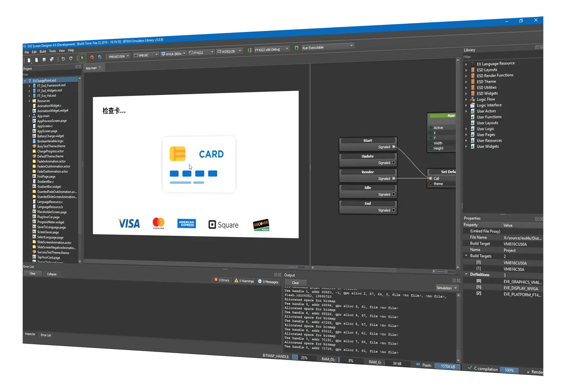Open FT4222 x86 Debug configuration dropdown
The height and width of the screenshot is (392, 566).
(x=272, y=49)
